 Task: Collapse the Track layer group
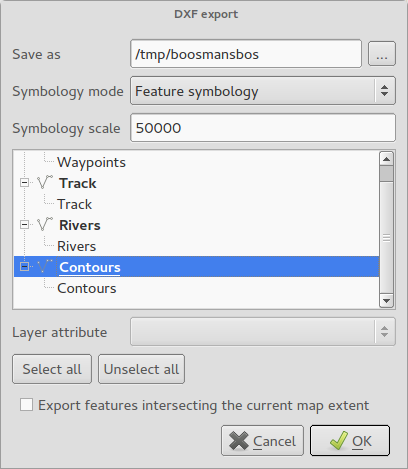[x=24, y=182]
